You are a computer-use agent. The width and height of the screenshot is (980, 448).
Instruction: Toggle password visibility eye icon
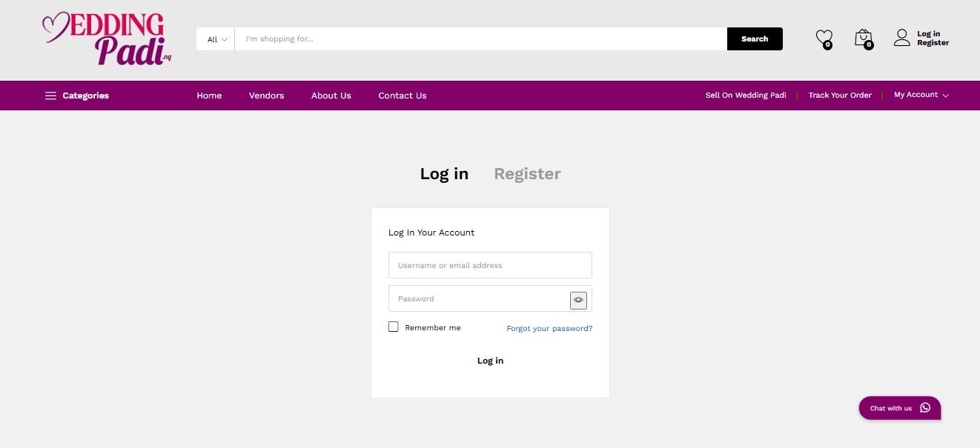coord(578,300)
